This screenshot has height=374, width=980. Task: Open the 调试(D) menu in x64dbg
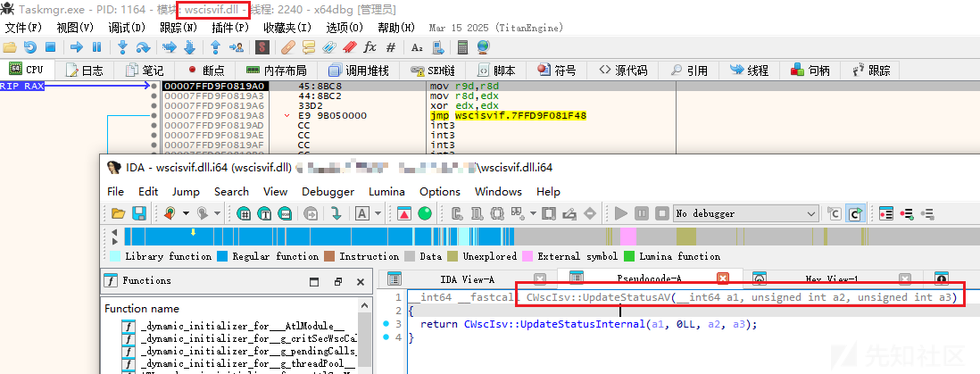tap(126, 28)
